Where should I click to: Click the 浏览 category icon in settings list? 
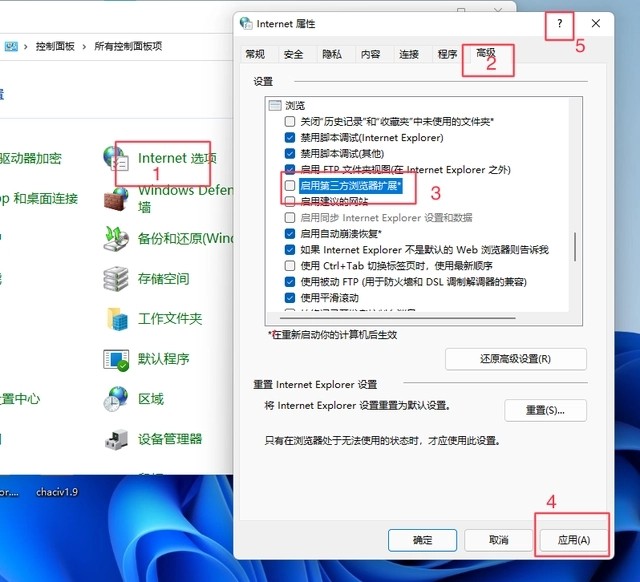[x=275, y=106]
